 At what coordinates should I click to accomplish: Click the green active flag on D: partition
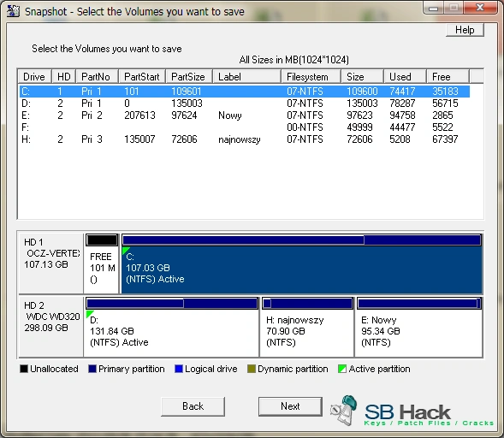click(x=89, y=314)
